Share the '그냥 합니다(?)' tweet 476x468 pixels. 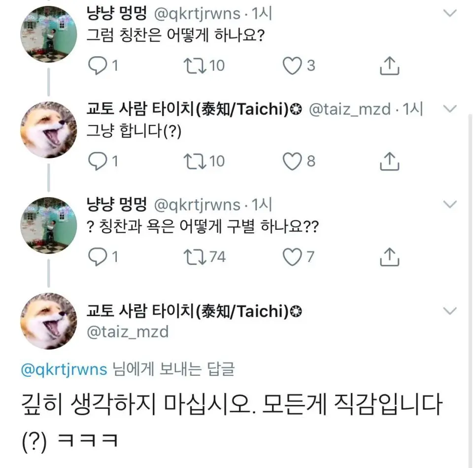click(x=389, y=161)
